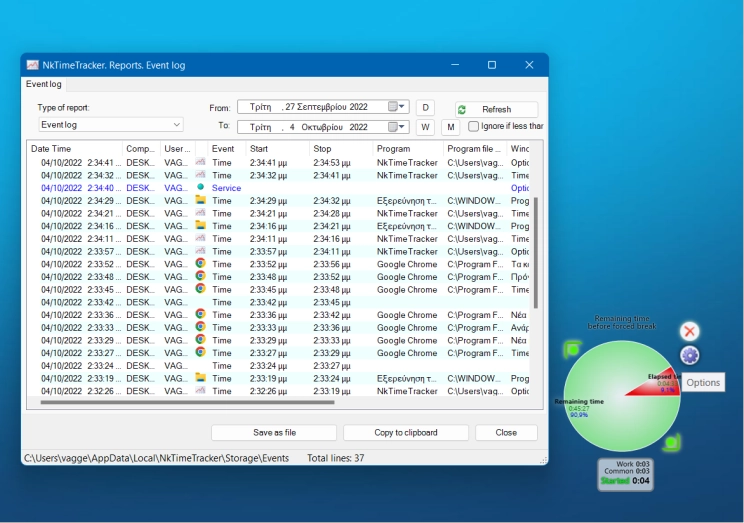Screen dimensions: 744x523
Task: Click the NkTimeTracker icon in the 2:34:21 row
Action: tap(201, 213)
